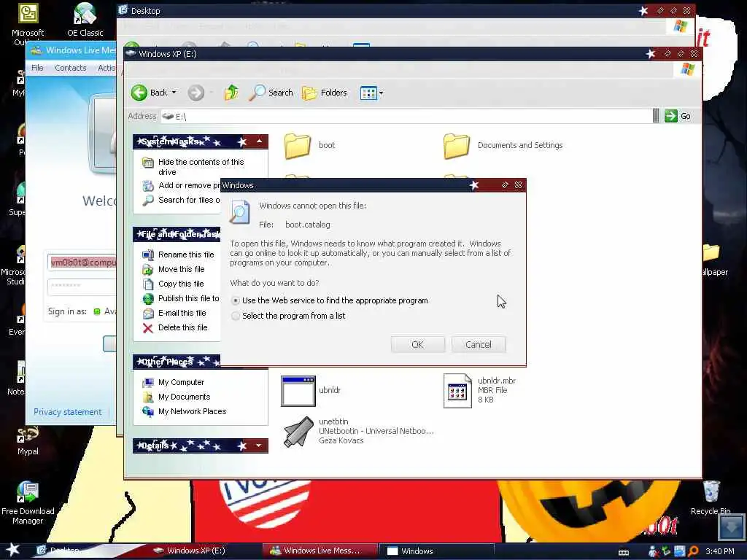Click the green Go arrow button
The width and height of the screenshot is (747, 560).
click(671, 116)
